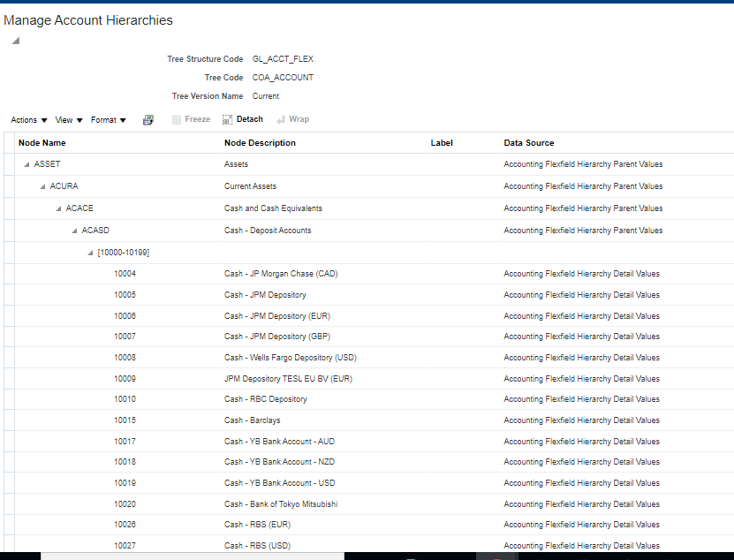Collapse the ACURA Current Assets node

(x=41, y=185)
